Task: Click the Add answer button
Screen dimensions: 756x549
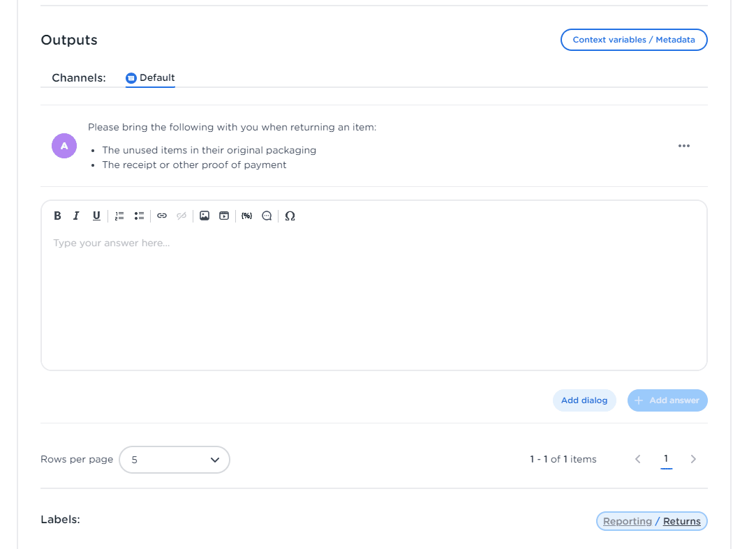Action: pyautogui.click(x=667, y=400)
